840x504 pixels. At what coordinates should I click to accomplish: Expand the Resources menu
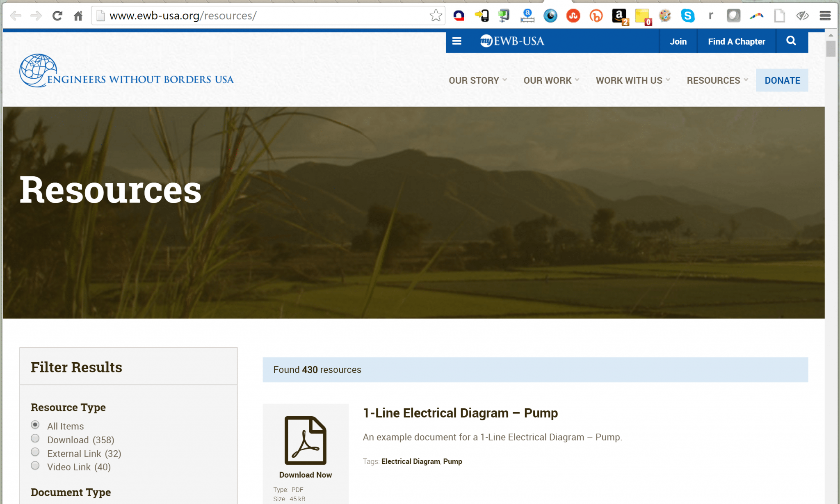point(717,80)
